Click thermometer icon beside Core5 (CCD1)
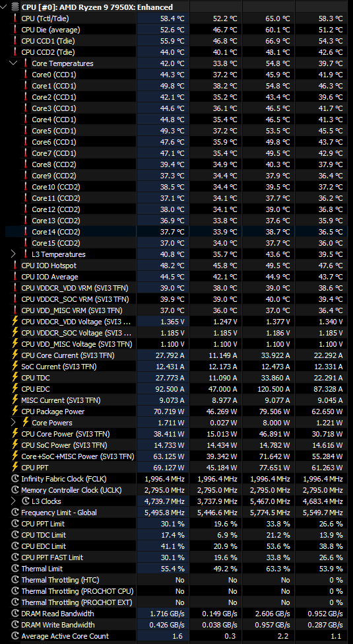 pos(26,131)
